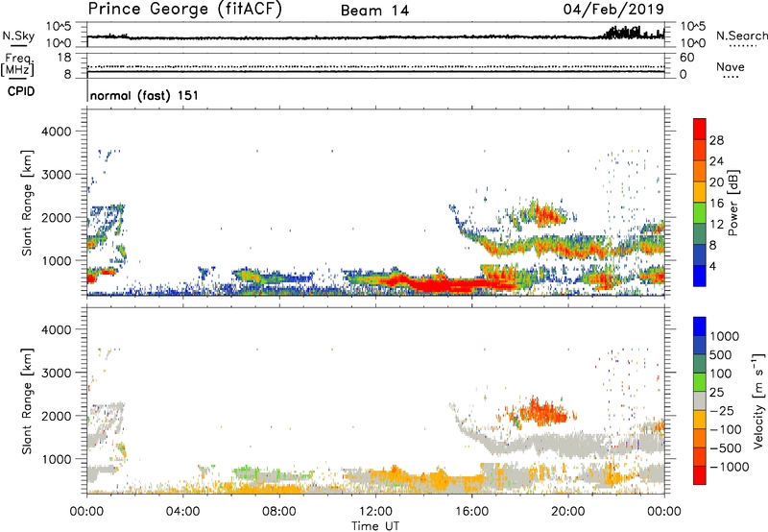Screen dimensions: 768x532
Task: Click the noise spike burst in N.Sky trace
Action: [x=623, y=33]
